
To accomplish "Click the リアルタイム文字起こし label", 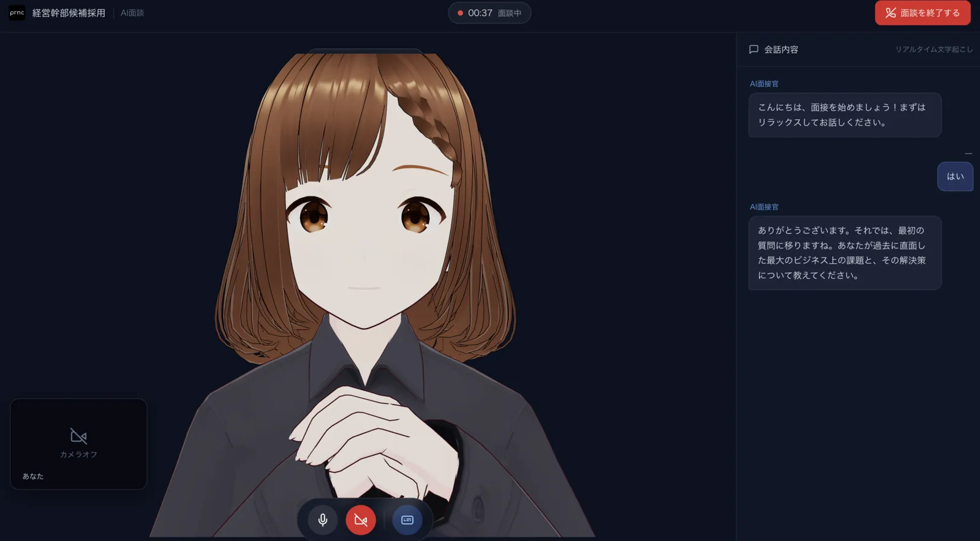I will click(x=934, y=50).
